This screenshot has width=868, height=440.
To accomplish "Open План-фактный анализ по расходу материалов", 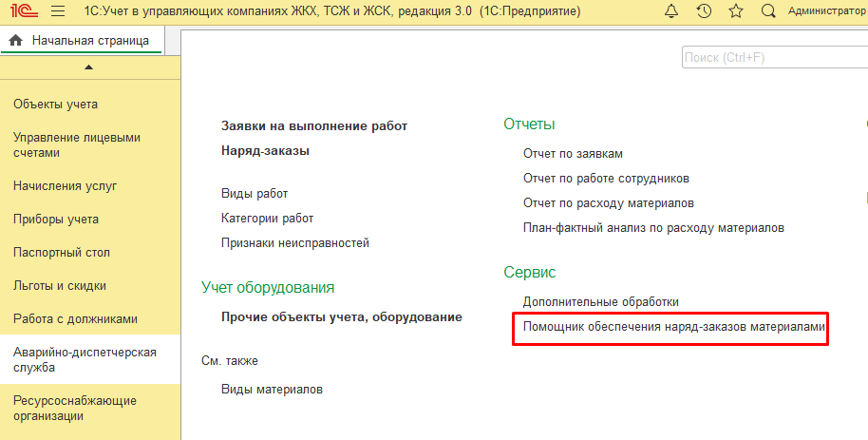I will [653, 228].
